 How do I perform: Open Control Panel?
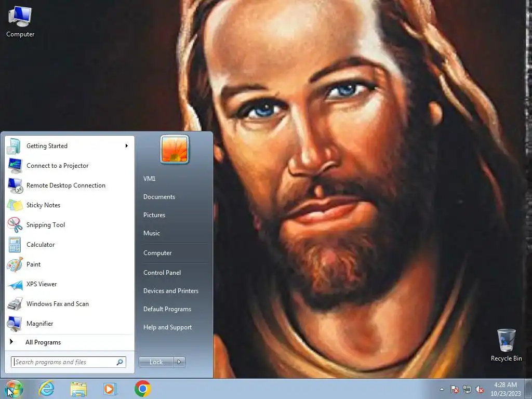(162, 273)
